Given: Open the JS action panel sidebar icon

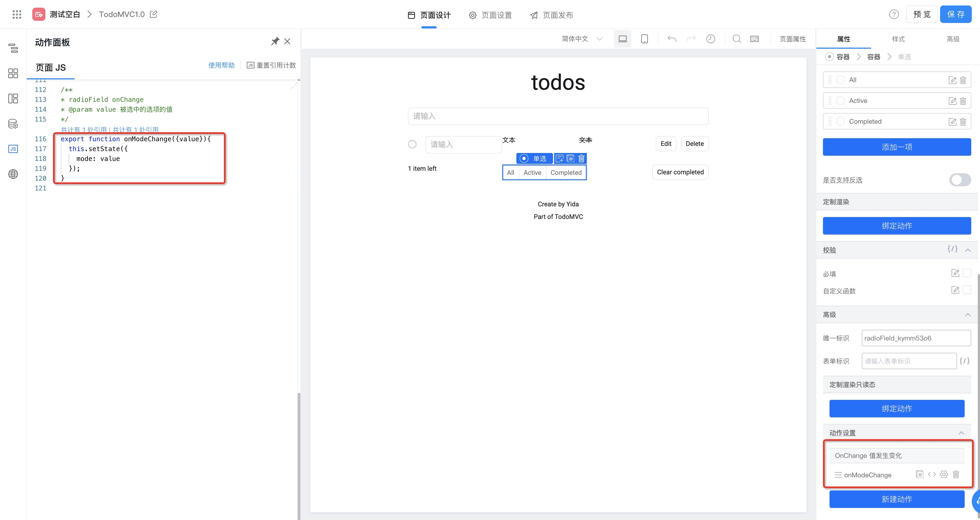Looking at the screenshot, I should point(13,149).
